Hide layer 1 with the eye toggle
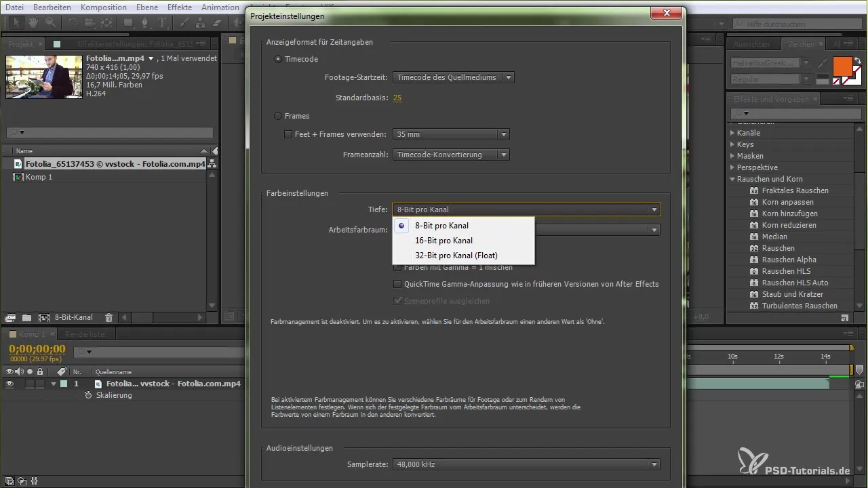868x488 pixels. [9, 384]
